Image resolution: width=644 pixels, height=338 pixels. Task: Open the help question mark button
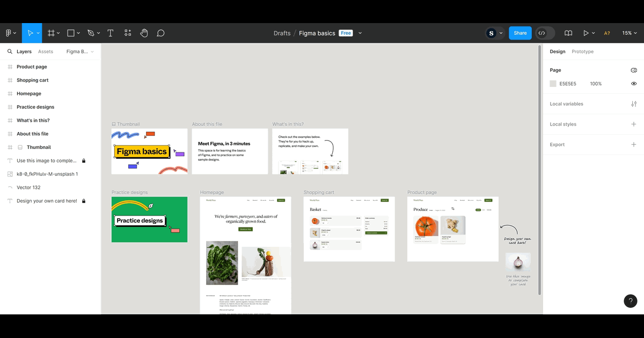(631, 301)
